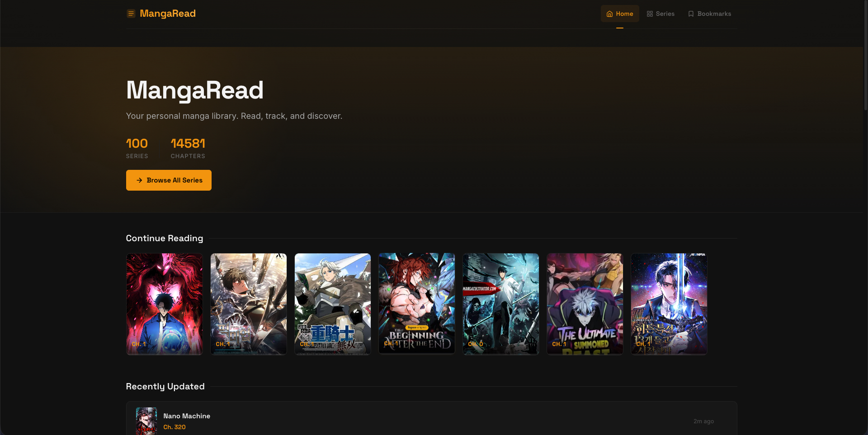Click the Series grid icon
This screenshot has width=868, height=435.
(x=650, y=14)
